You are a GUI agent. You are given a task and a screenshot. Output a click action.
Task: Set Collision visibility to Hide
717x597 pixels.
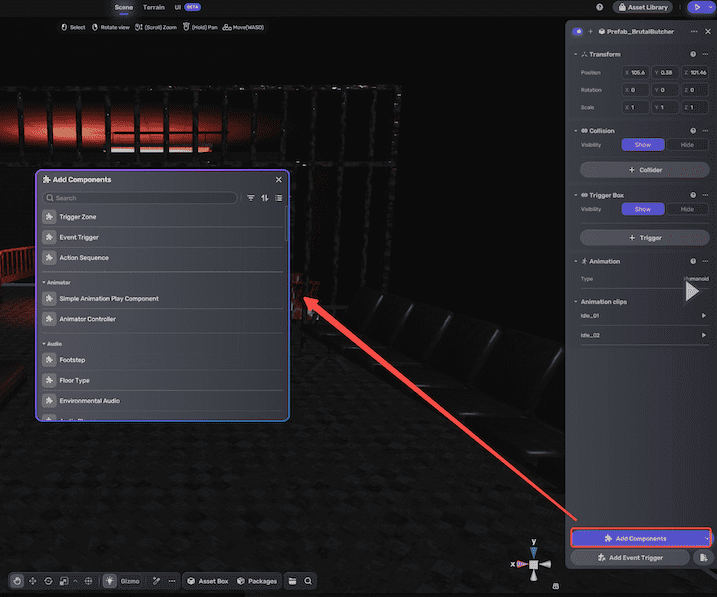[x=687, y=145]
